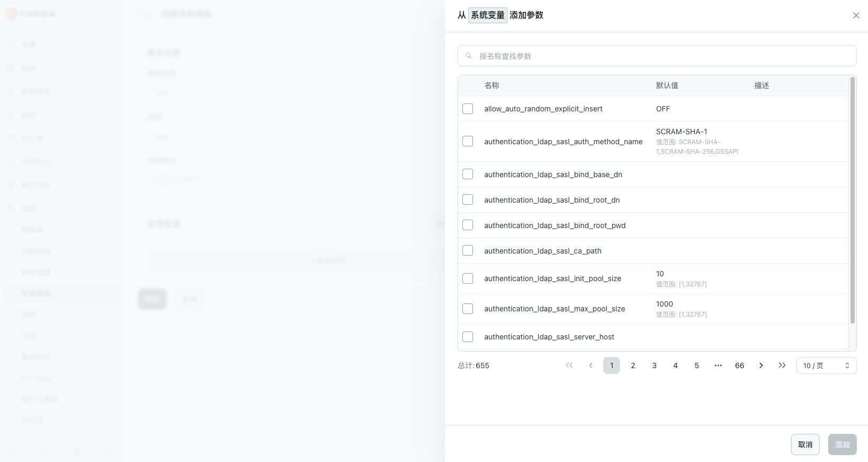Click the previous page arrow
This screenshot has height=462, width=868.
coord(590,365)
